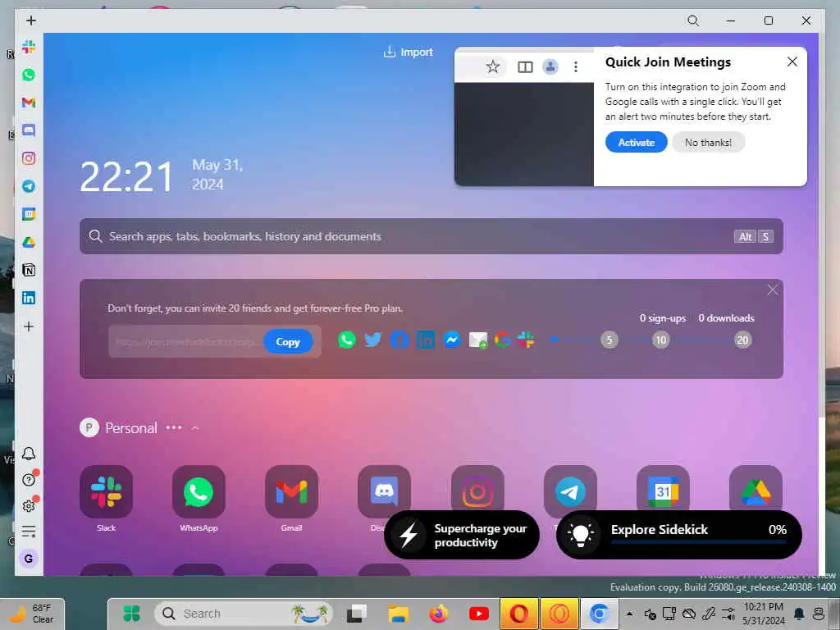Click the Supercharge your productivity button

[462, 535]
